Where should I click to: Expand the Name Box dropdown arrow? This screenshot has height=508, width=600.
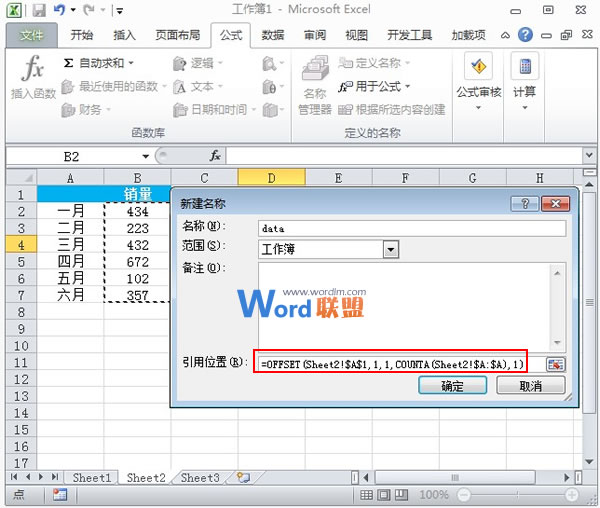click(x=145, y=156)
